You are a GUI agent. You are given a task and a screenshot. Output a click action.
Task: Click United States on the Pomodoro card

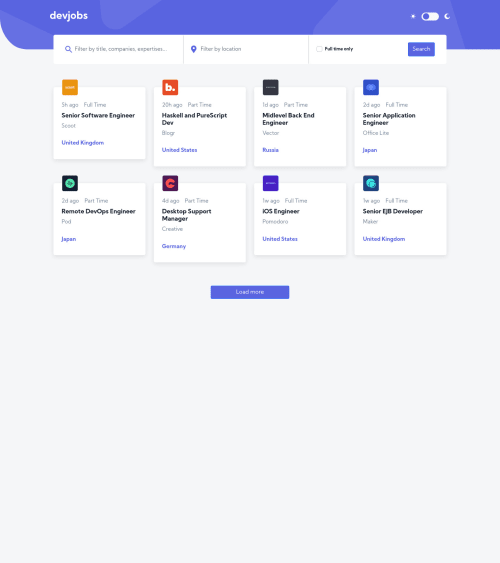point(280,239)
